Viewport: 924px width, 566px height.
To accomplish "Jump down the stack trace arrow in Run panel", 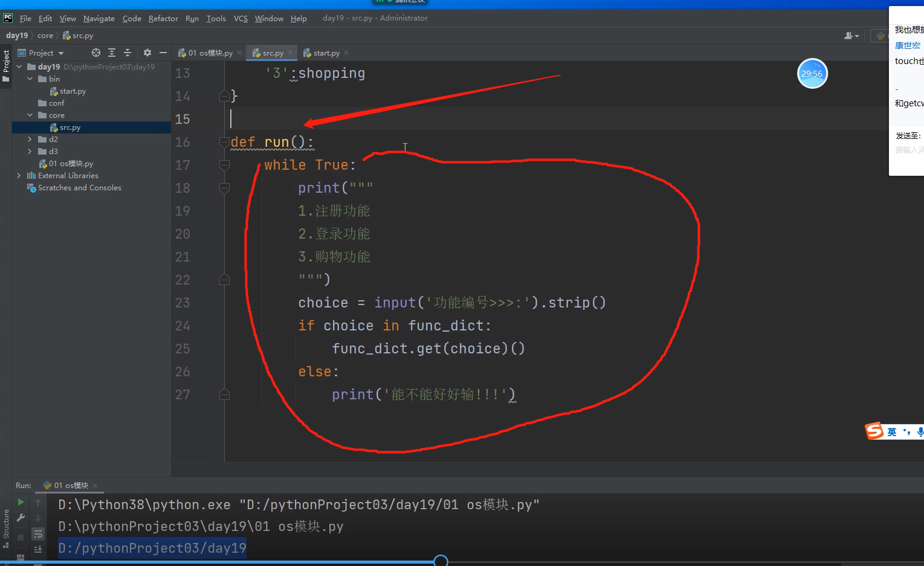I will click(38, 518).
